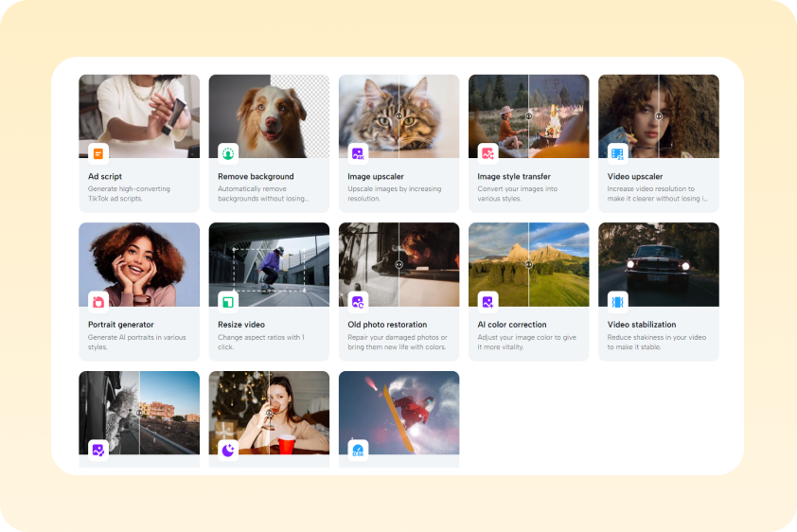Click the purple 4K Image upscaler icon
Viewport: 797px width, 532px height.
click(x=358, y=153)
